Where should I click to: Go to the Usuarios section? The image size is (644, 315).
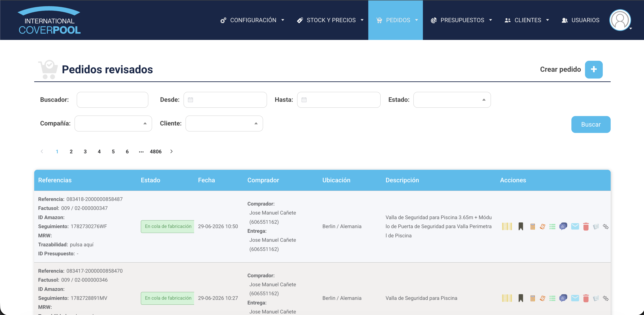[x=581, y=20]
